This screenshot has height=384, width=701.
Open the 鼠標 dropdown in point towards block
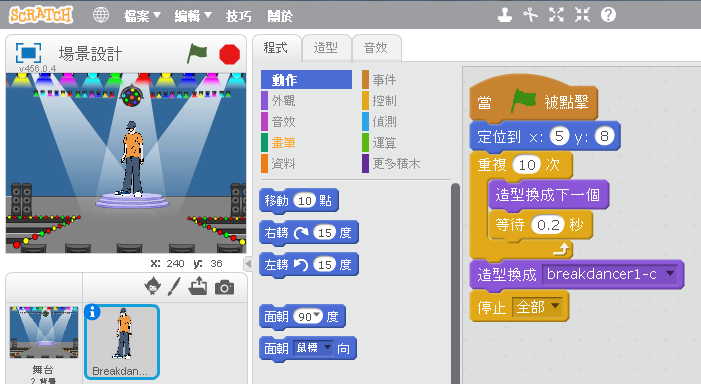click(328, 346)
